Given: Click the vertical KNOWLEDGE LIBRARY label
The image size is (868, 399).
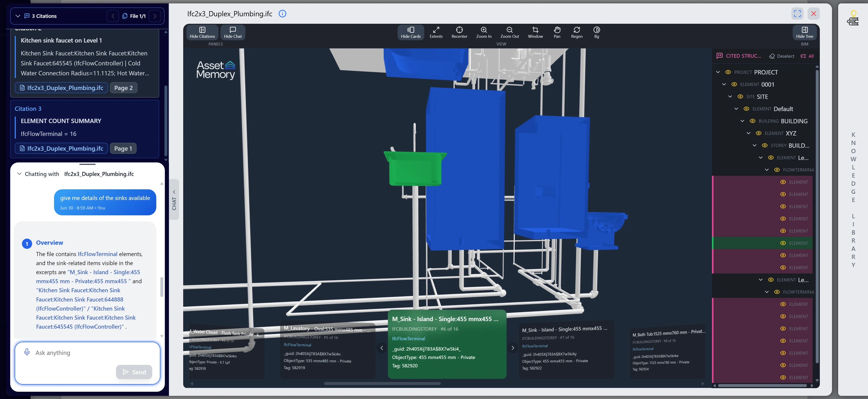Looking at the screenshot, I should 853,199.
